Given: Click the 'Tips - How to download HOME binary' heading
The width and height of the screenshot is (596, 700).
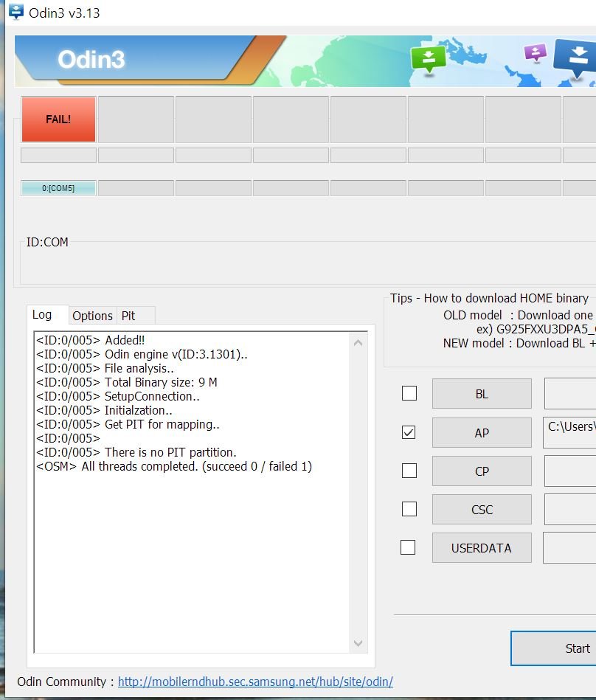Looking at the screenshot, I should [489, 298].
